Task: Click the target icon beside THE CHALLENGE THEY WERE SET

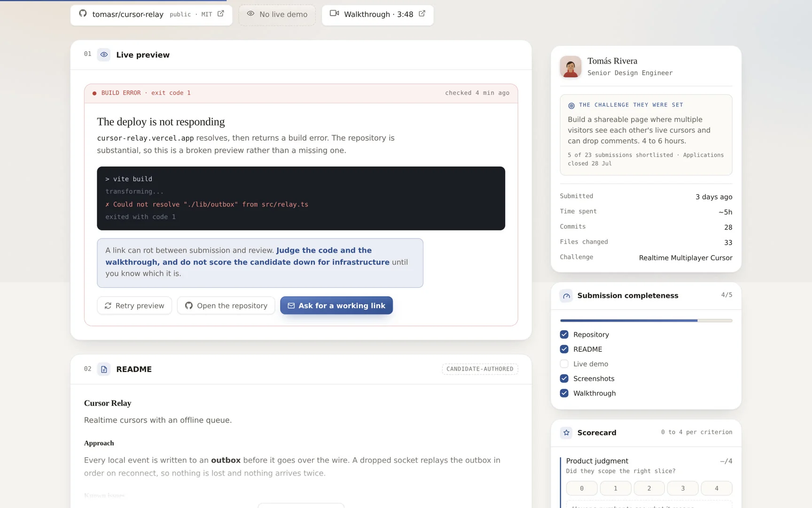Action: click(571, 105)
